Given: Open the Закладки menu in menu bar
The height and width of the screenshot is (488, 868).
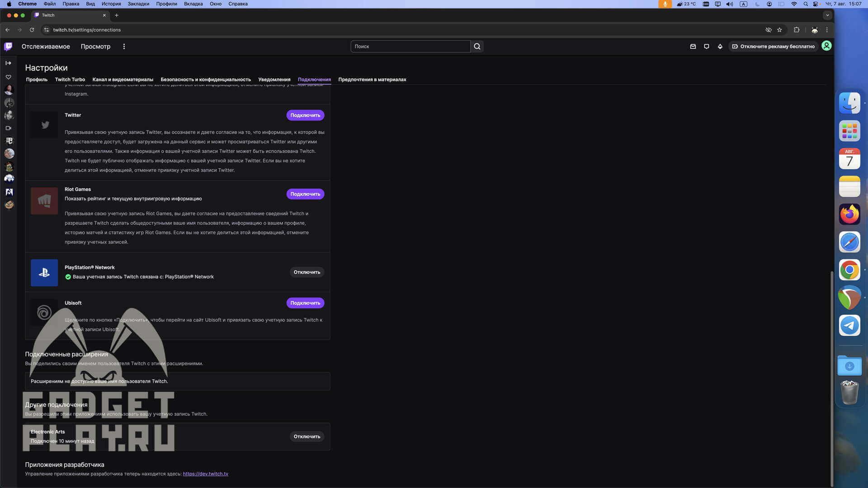Looking at the screenshot, I should pyautogui.click(x=138, y=4).
